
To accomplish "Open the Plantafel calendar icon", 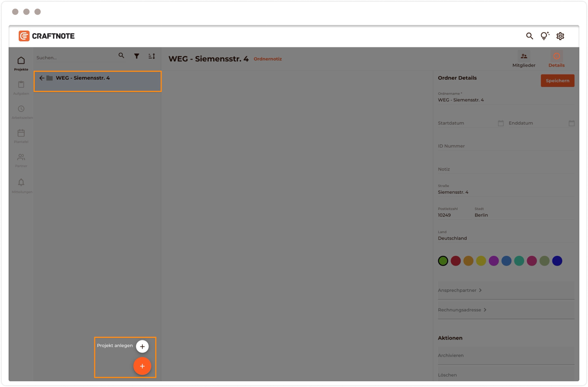I will click(x=21, y=133).
